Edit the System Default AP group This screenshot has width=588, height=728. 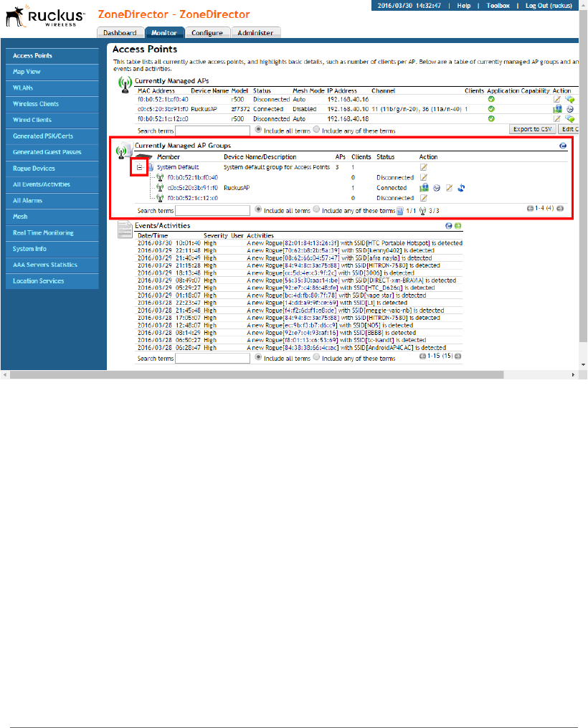pyautogui.click(x=424, y=167)
